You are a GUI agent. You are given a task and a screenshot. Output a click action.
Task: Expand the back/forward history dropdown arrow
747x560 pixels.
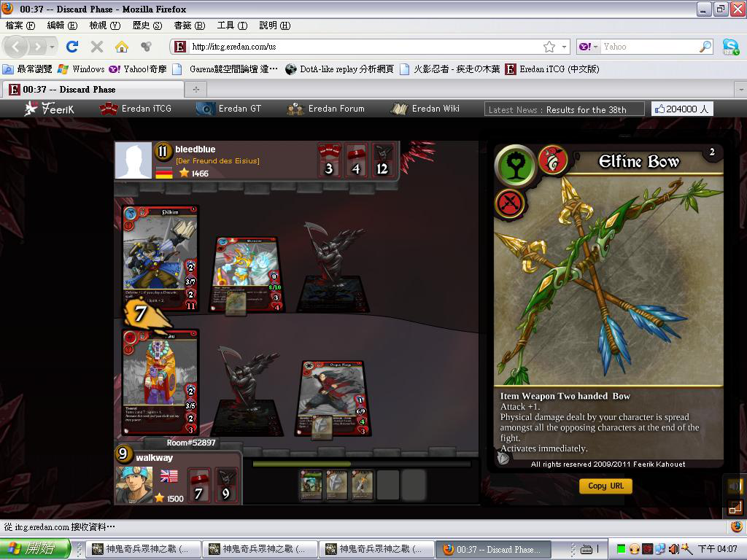[52, 47]
